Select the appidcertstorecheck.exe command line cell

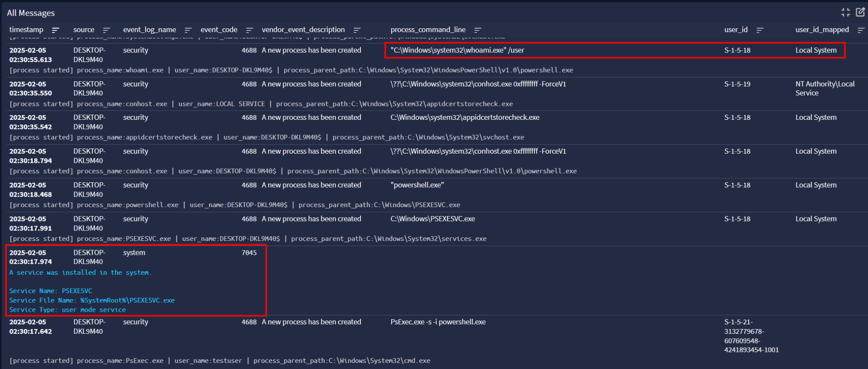[x=465, y=118]
